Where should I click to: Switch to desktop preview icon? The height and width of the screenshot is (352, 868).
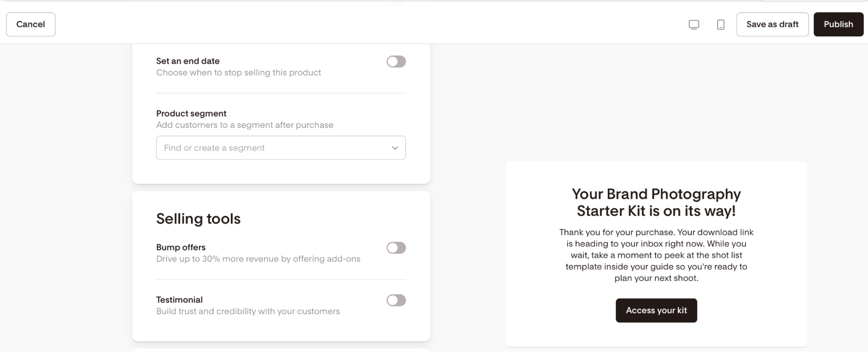coord(694,25)
